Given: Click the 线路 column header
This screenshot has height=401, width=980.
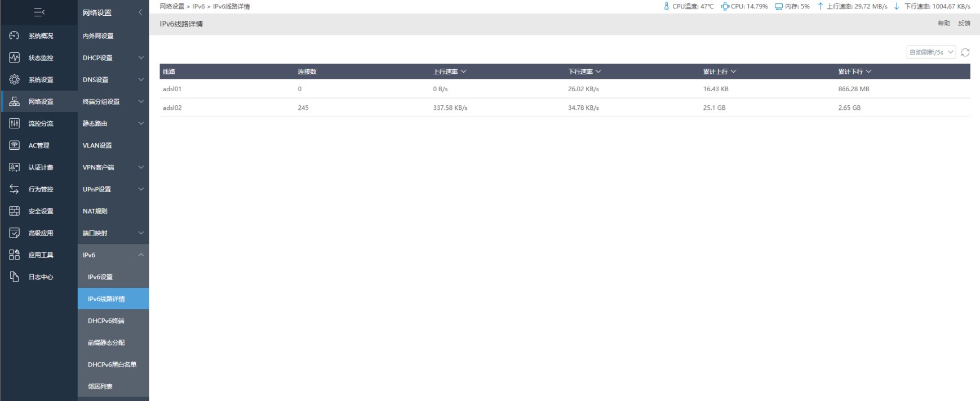Looking at the screenshot, I should (169, 72).
